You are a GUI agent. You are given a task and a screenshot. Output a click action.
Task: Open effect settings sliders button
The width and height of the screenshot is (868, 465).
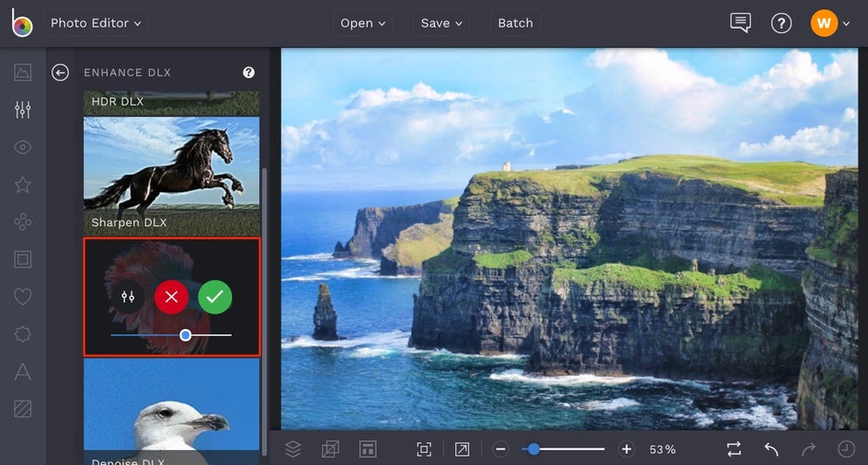(x=128, y=297)
